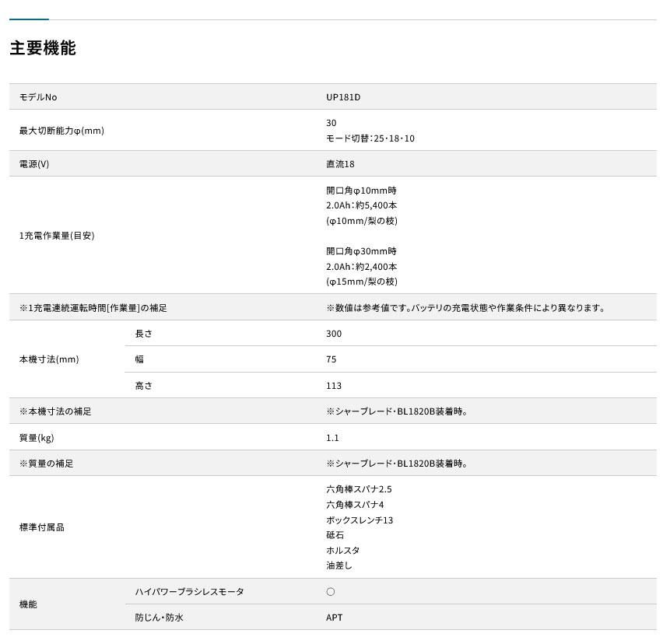The width and height of the screenshot is (663, 644).
Task: Select the height value 113
Action: (x=334, y=385)
